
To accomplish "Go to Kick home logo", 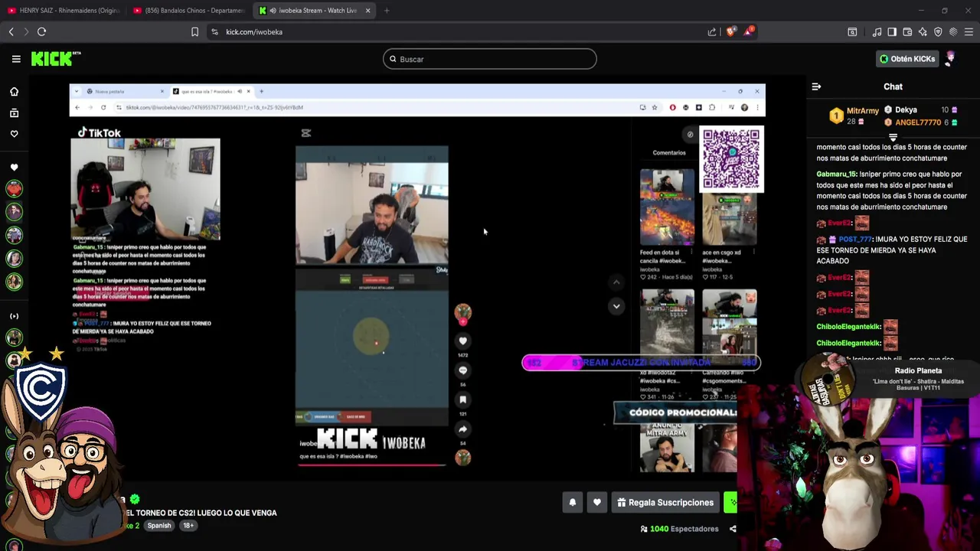I will pos(55,59).
